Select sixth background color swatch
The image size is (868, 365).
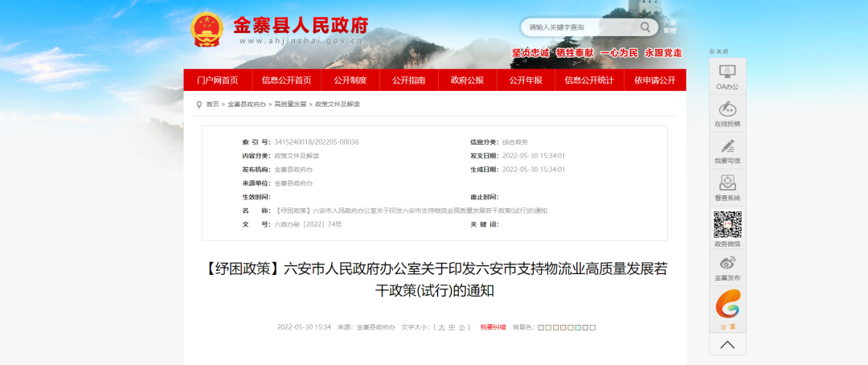tap(578, 327)
